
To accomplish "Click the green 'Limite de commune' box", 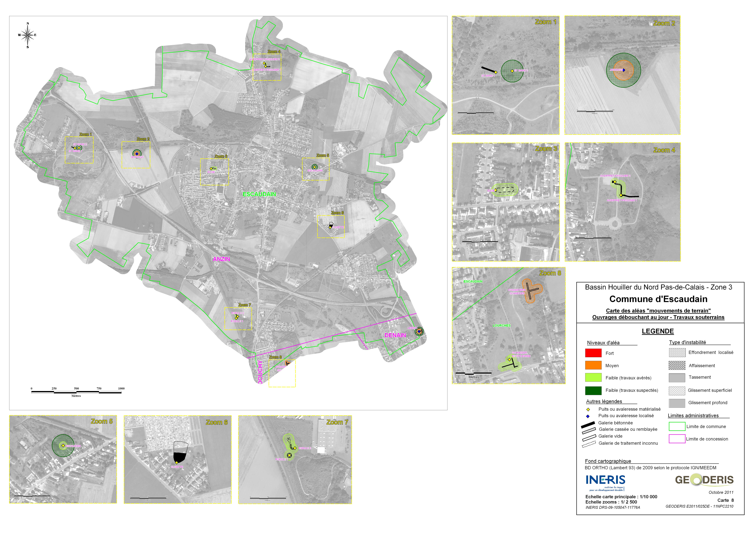I will point(677,426).
